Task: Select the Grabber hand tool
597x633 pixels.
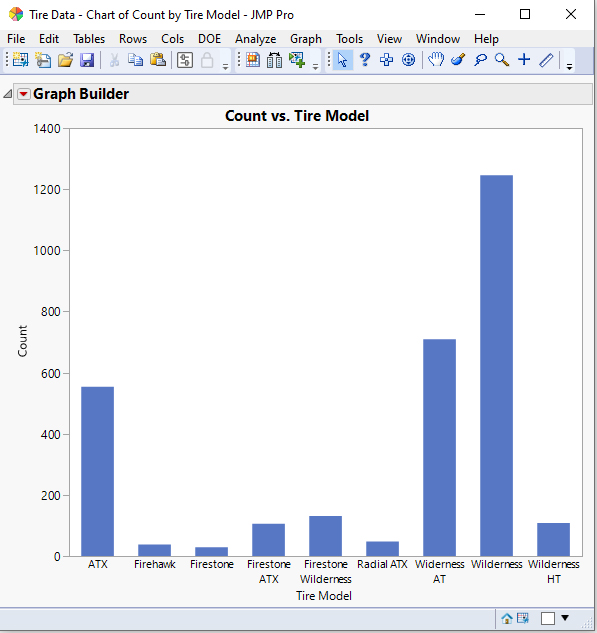Action: coord(436,59)
